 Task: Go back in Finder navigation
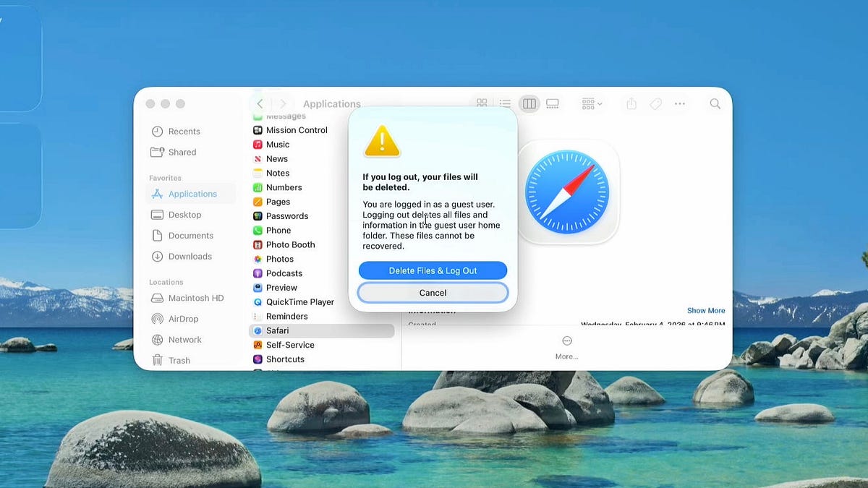260,104
